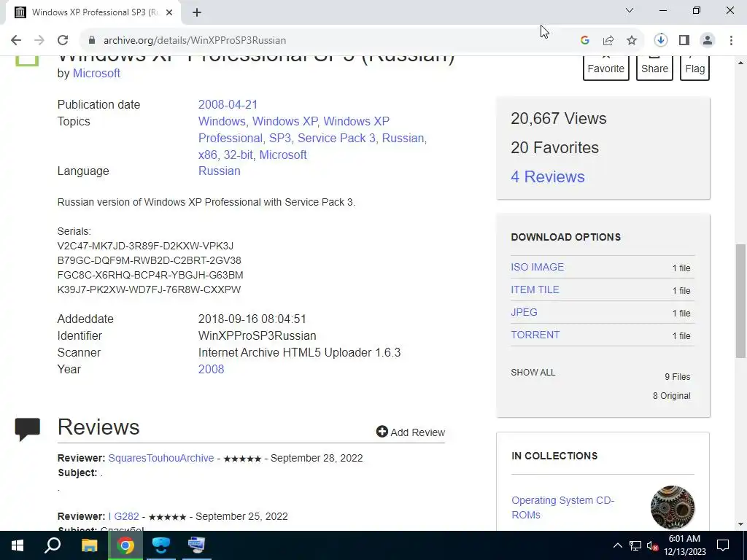Open the Chrome profile avatar
The image size is (747, 560).
[x=708, y=40]
